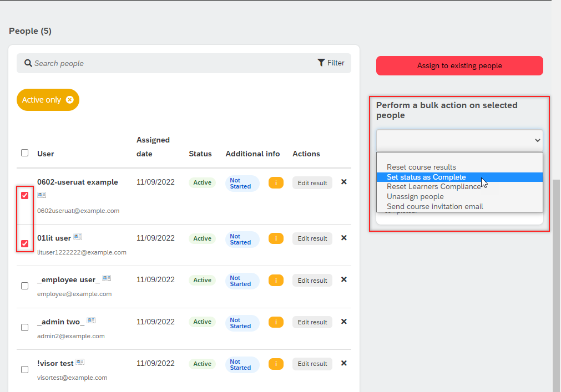The width and height of the screenshot is (561, 392).
Task: Unassign _admin two_ with X icon
Action: coord(344,321)
